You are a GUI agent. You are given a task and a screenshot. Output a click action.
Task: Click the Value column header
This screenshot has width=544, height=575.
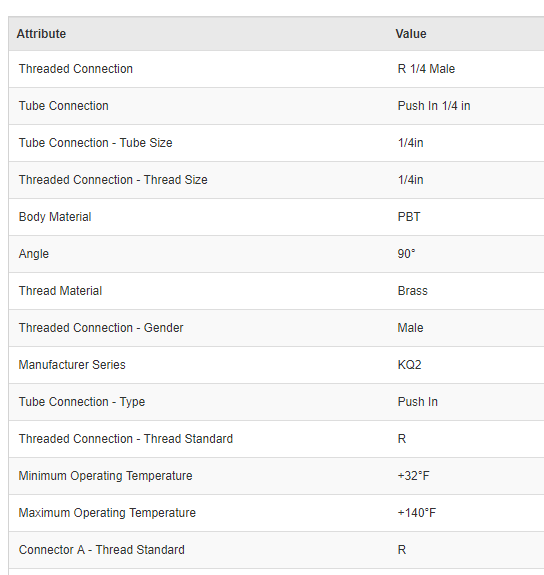(411, 34)
